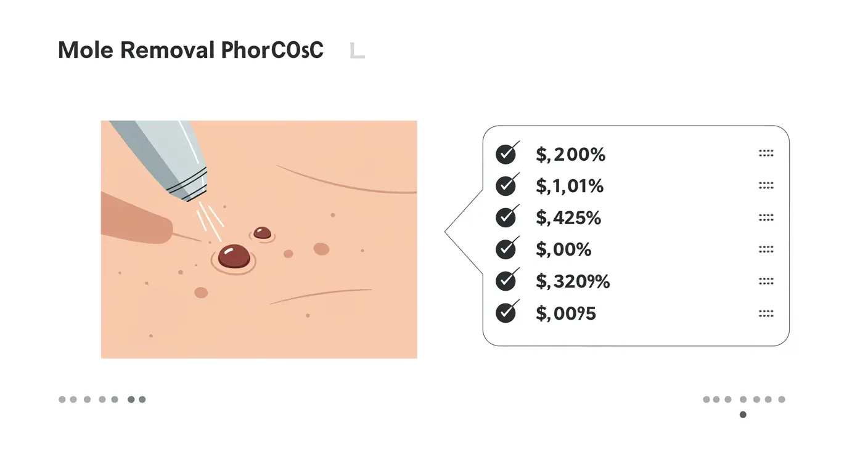Image resolution: width=868 pixels, height=473 pixels.
Task: Open the grip-dots menu for $,1,01% row
Action: pos(766,185)
